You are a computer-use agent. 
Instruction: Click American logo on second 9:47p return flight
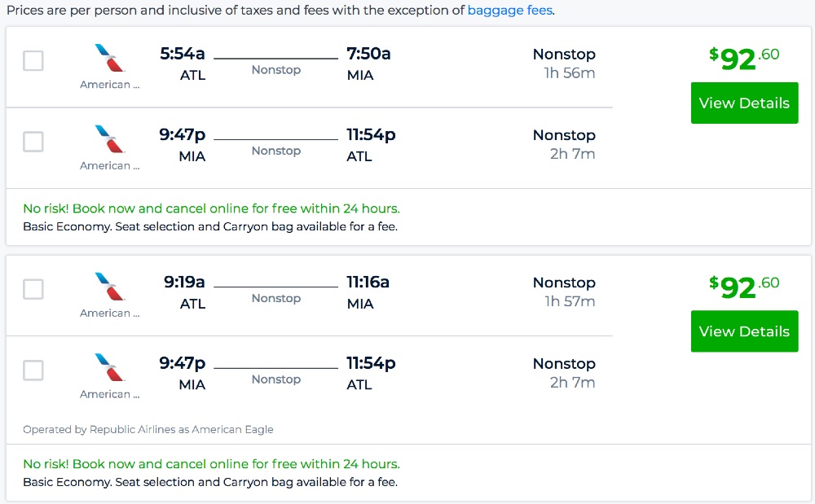tap(109, 368)
